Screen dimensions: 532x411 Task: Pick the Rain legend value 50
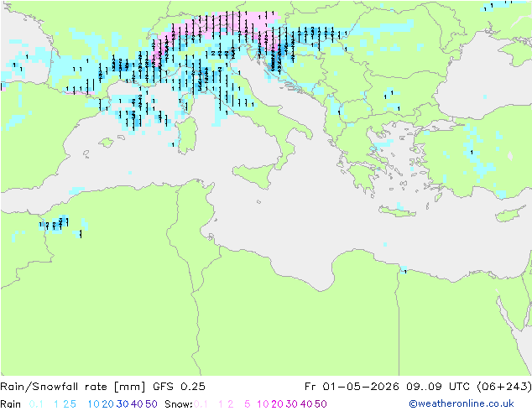click(151, 404)
